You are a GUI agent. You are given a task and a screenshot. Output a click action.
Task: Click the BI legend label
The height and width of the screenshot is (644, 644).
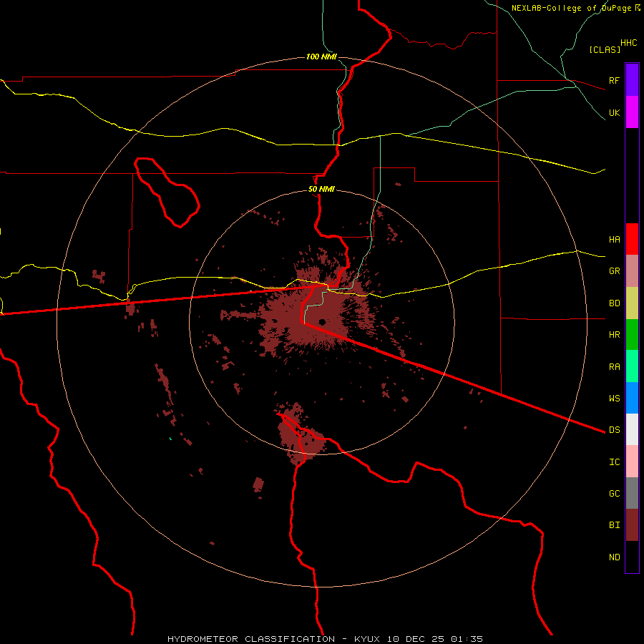[614, 525]
